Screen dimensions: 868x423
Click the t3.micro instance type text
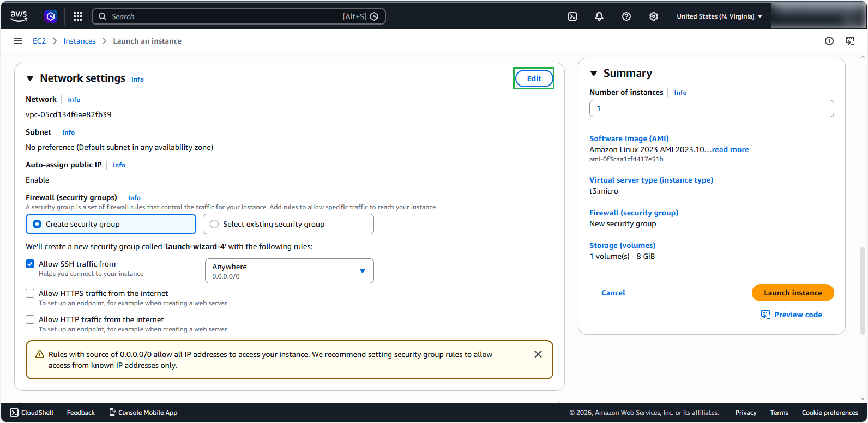(604, 191)
